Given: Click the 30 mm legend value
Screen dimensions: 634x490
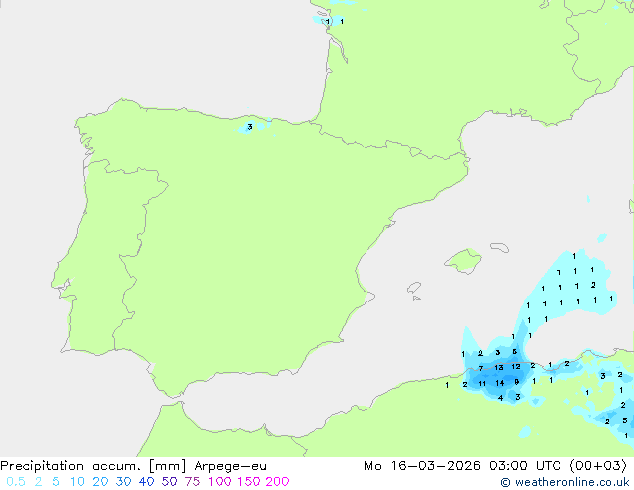Looking at the screenshot, I should tap(123, 482).
